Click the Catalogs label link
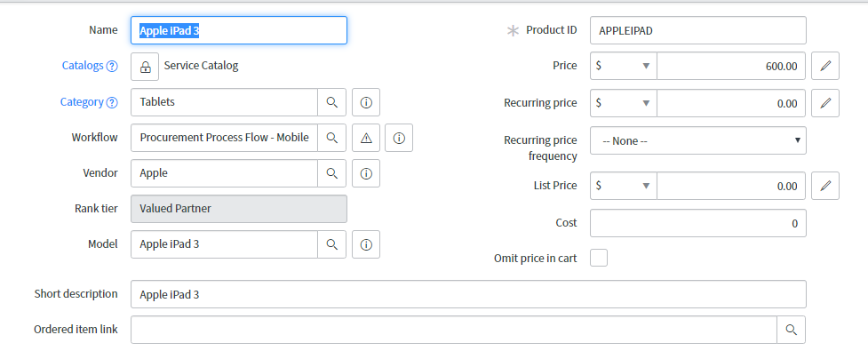The width and height of the screenshot is (868, 351). tap(83, 66)
